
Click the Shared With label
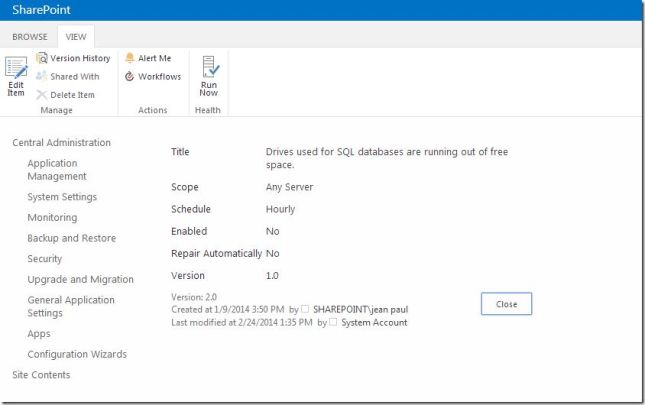[74, 76]
